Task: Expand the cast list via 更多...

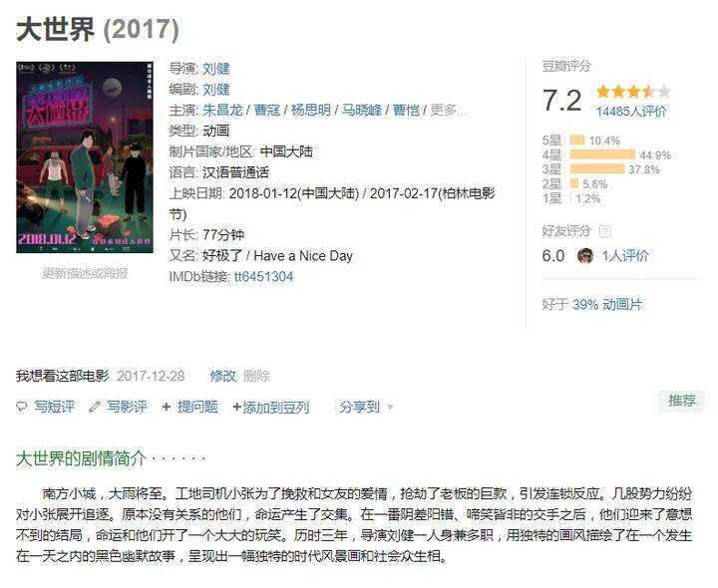Action: pyautogui.click(x=449, y=110)
